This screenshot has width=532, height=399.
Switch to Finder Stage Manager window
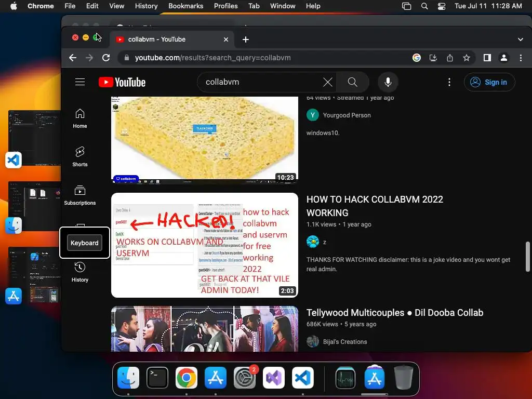[x=34, y=206]
